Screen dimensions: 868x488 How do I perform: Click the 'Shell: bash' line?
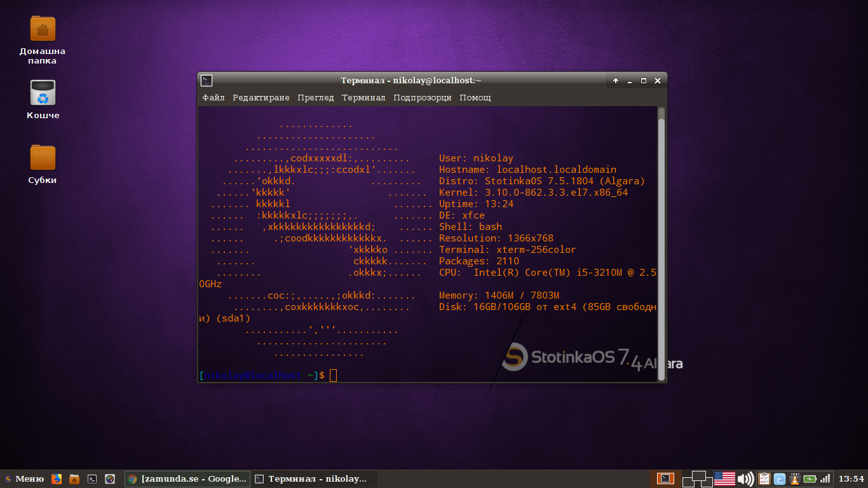click(x=470, y=227)
